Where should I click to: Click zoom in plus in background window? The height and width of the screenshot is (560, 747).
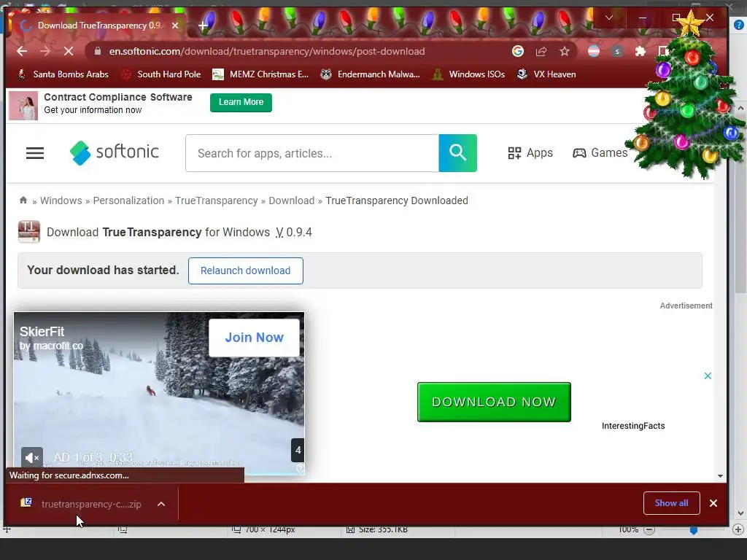(738, 529)
